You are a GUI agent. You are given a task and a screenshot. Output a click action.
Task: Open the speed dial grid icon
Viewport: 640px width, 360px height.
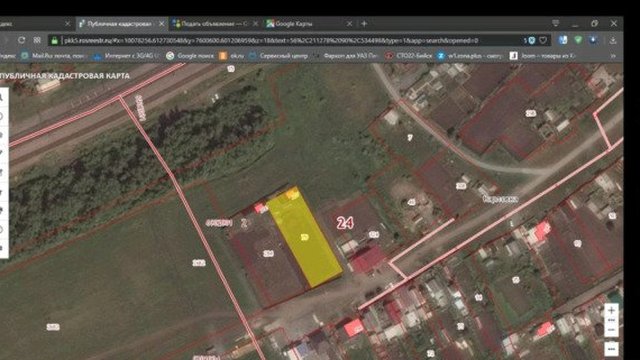[37, 40]
